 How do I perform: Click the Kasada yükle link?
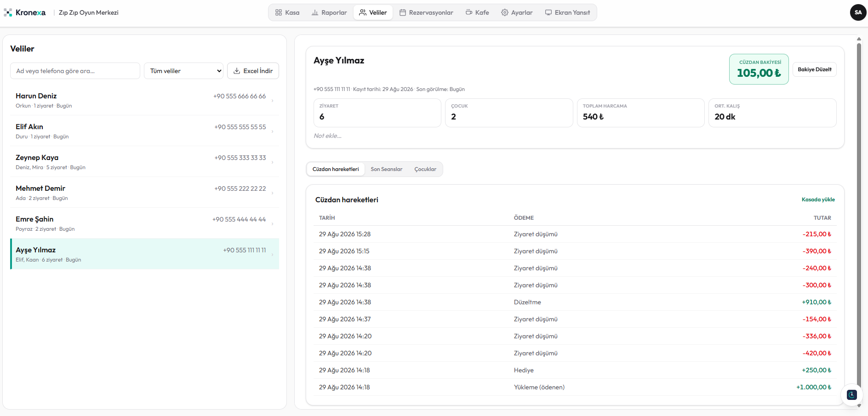(x=818, y=199)
